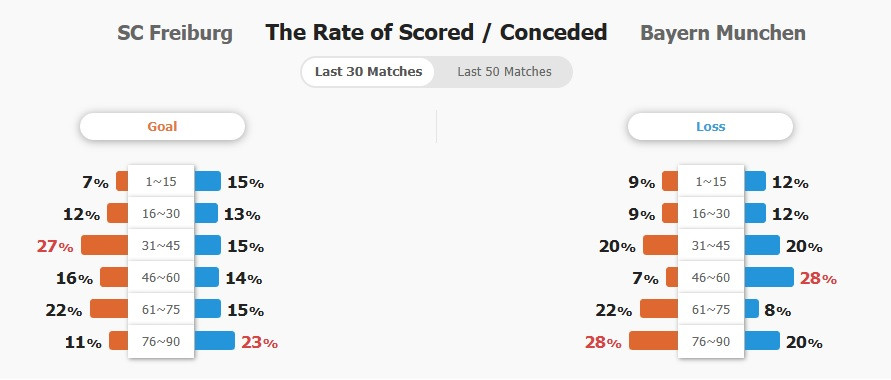Screen dimensions: 891x380
Task: Click the blue 23% bar in Goal chart
Action: pyautogui.click(x=214, y=341)
